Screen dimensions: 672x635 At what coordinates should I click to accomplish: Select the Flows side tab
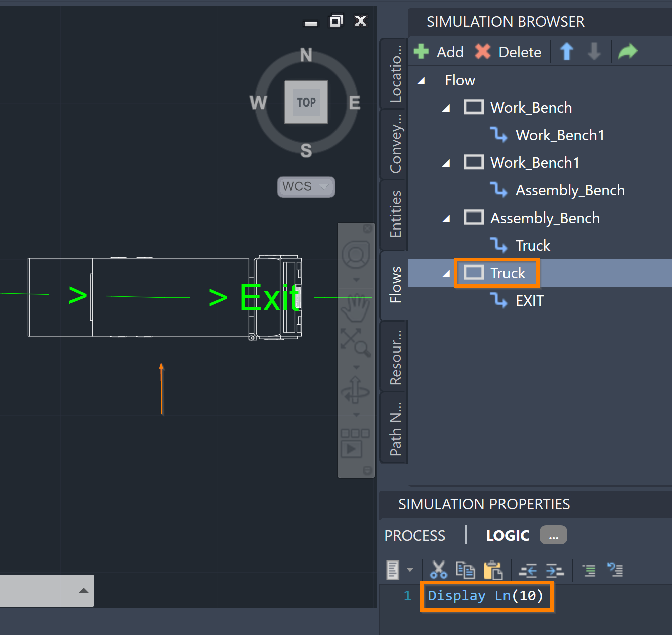pyautogui.click(x=395, y=285)
